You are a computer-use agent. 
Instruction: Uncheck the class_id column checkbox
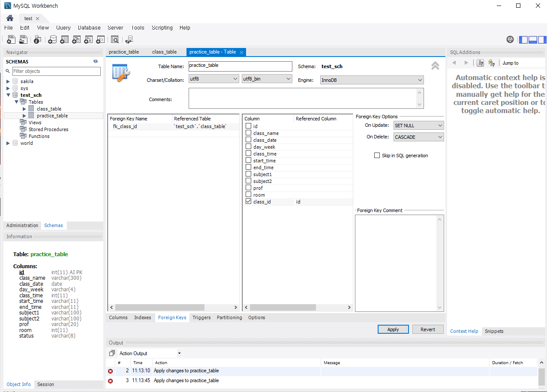pos(249,201)
